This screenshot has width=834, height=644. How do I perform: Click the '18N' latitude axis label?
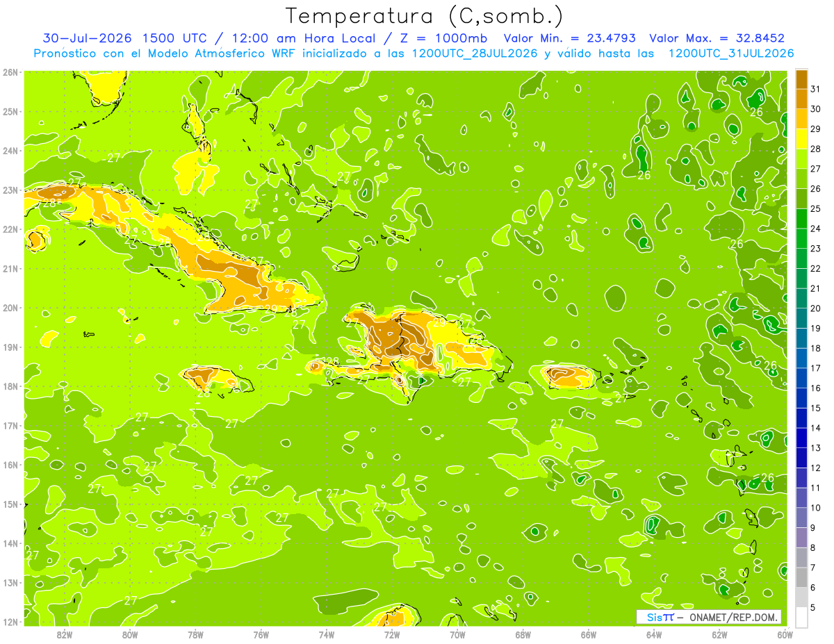coord(10,386)
